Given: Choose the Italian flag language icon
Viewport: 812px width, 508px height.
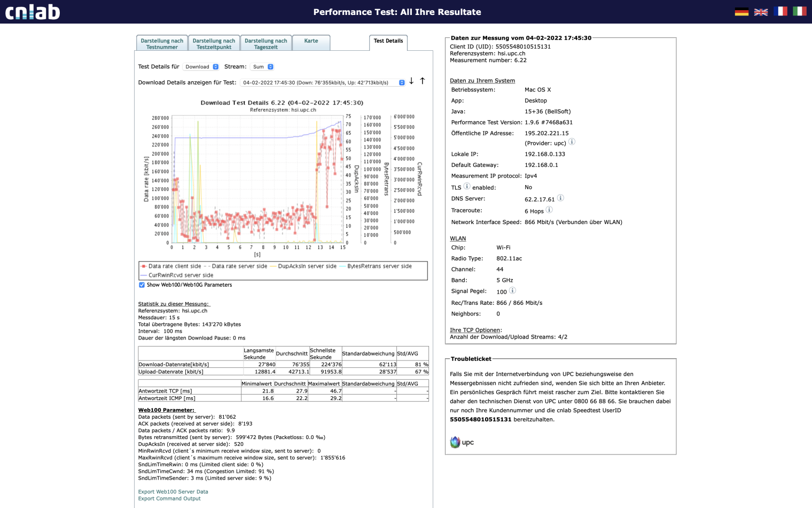Looking at the screenshot, I should click(799, 11).
